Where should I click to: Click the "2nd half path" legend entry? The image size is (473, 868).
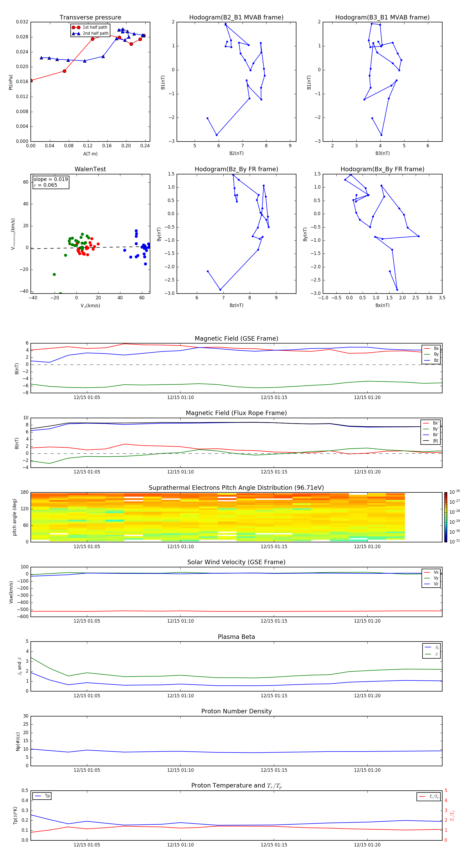(x=91, y=33)
